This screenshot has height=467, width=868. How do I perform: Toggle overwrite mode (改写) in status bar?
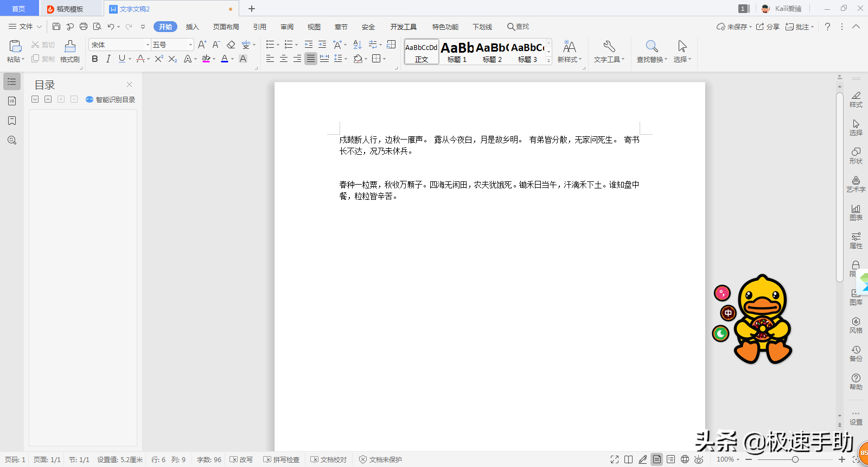pyautogui.click(x=241, y=459)
